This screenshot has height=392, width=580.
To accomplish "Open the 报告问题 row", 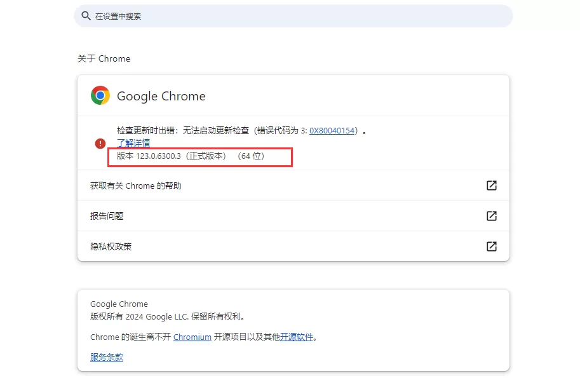I will (x=293, y=216).
